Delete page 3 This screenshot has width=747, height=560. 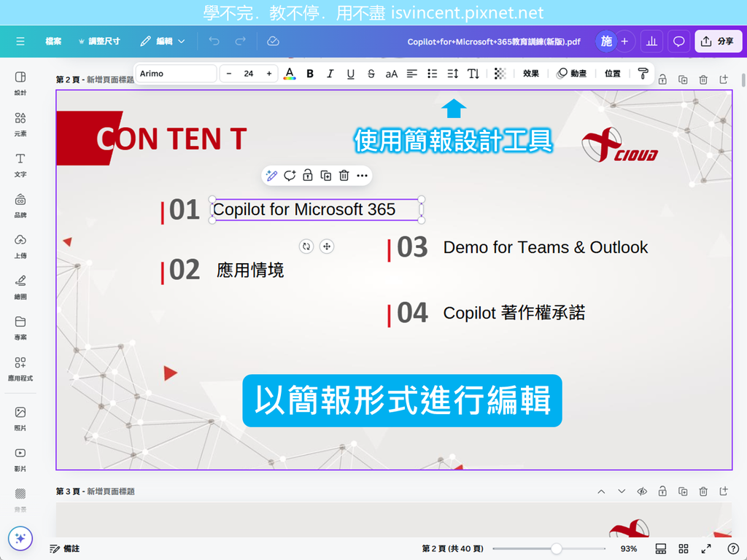tap(703, 491)
